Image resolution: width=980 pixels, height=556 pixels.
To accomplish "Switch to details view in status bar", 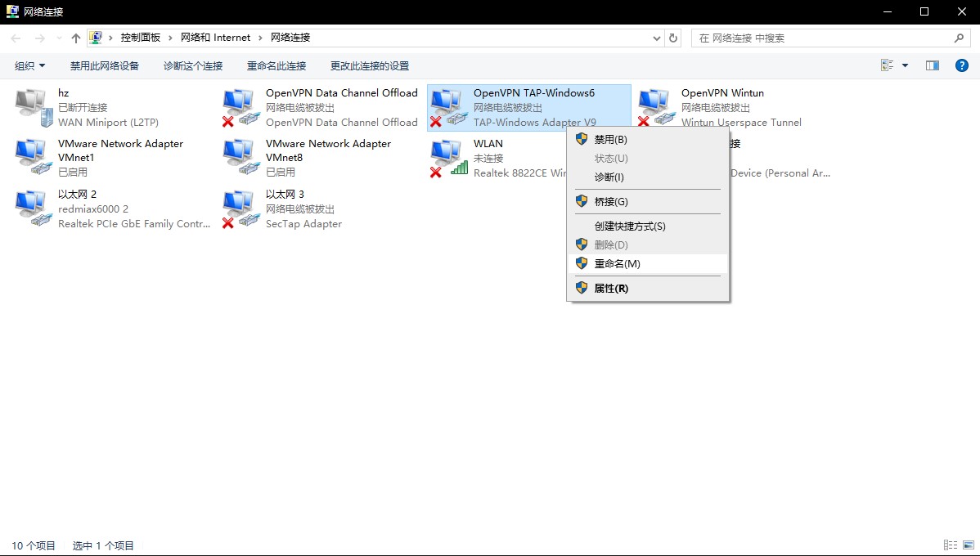I will [x=950, y=545].
